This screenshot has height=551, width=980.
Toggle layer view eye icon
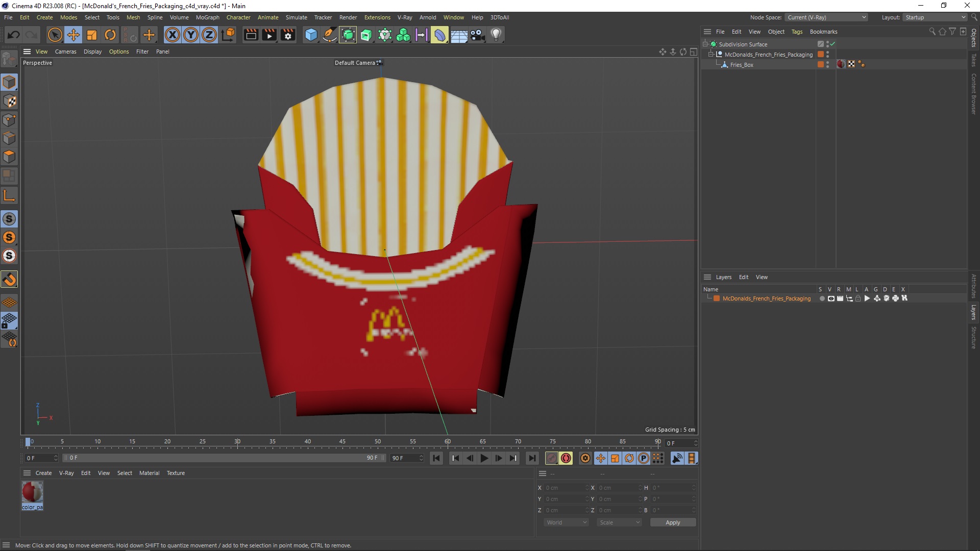click(831, 298)
